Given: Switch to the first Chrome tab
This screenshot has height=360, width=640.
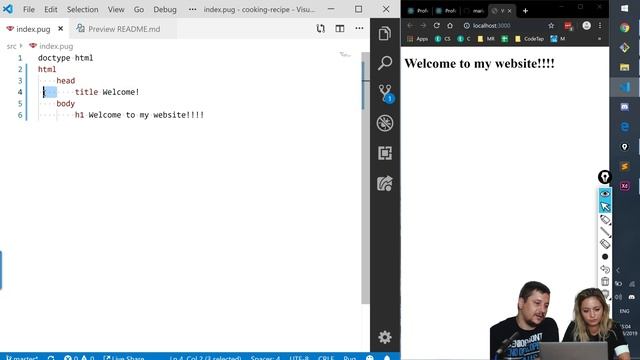Looking at the screenshot, I should pos(418,11).
